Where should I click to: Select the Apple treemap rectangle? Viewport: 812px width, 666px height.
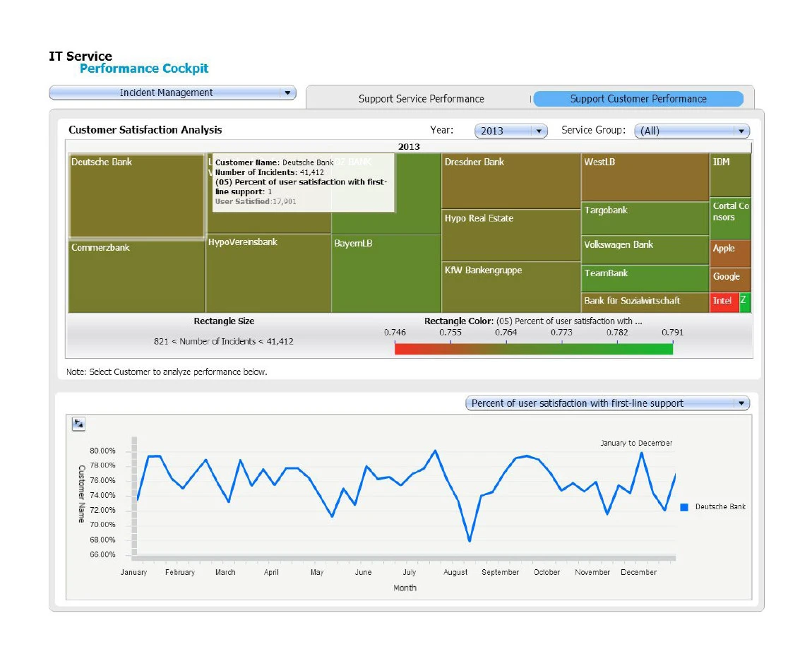click(x=730, y=254)
